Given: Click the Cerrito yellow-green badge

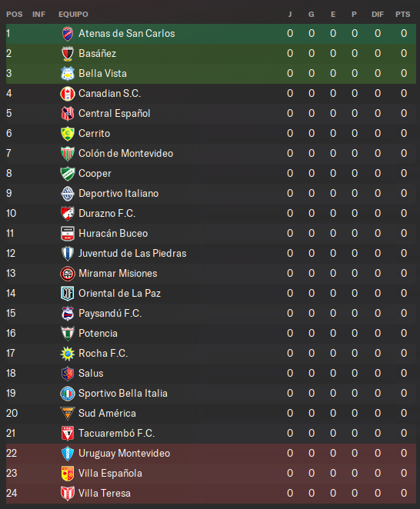Looking at the screenshot, I should tap(68, 134).
